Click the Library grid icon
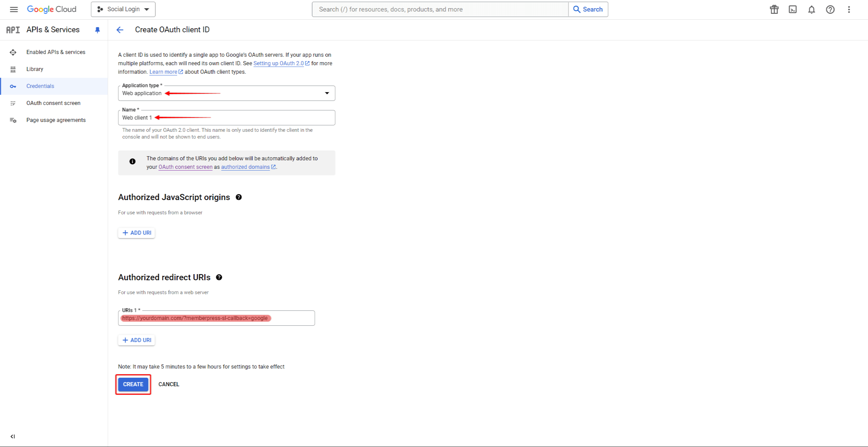The image size is (868, 447). click(13, 69)
